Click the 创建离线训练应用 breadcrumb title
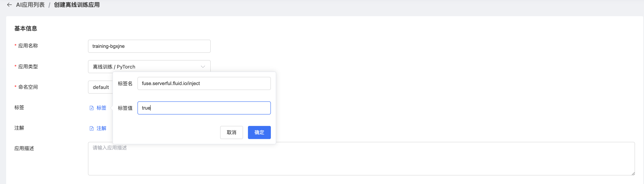The height and width of the screenshot is (184, 644). [x=77, y=5]
